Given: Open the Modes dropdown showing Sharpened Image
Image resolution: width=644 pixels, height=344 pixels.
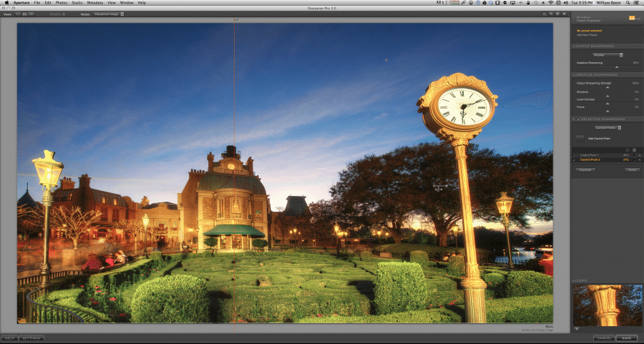Looking at the screenshot, I should [x=109, y=14].
